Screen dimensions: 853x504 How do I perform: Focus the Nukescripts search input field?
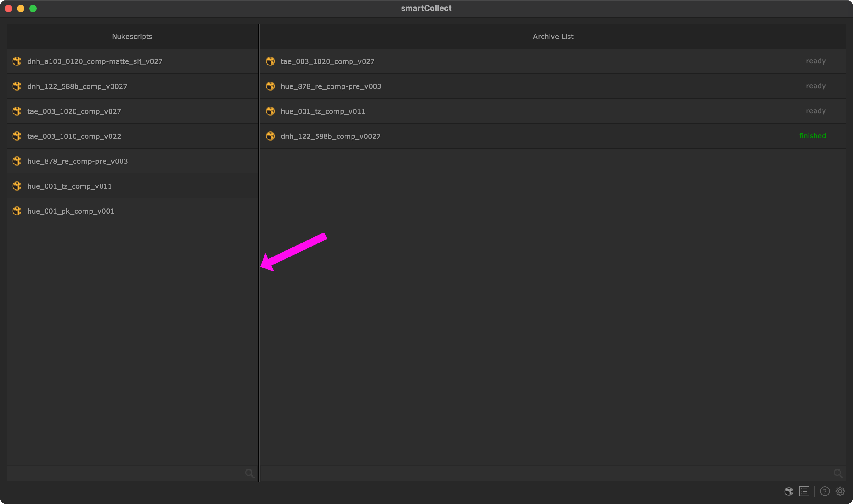[126, 474]
